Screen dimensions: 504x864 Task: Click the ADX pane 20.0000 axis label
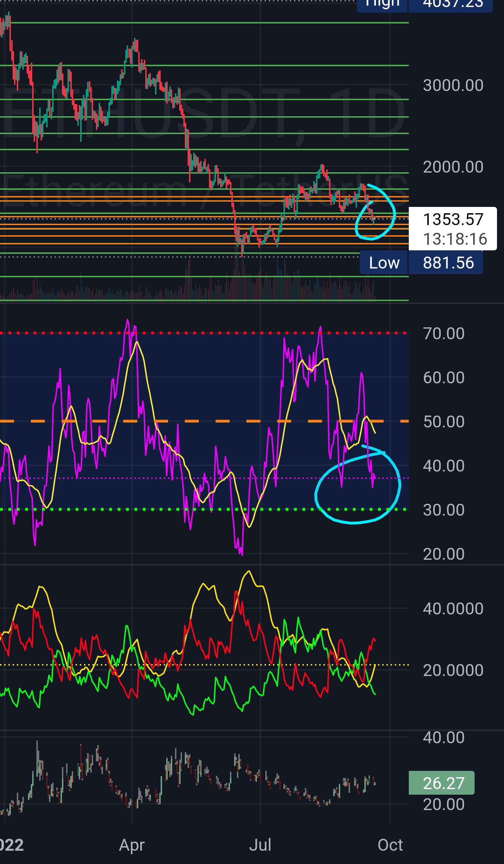point(453,670)
